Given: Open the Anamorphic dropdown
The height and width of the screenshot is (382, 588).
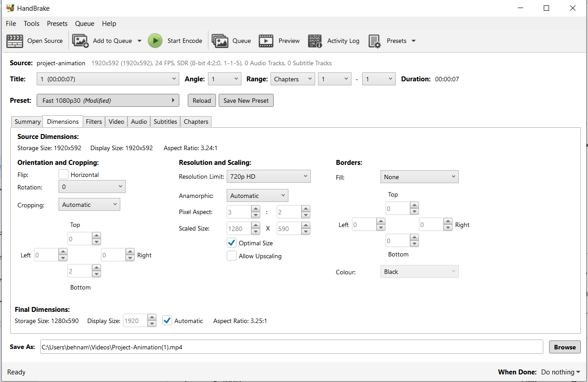Looking at the screenshot, I should [257, 196].
